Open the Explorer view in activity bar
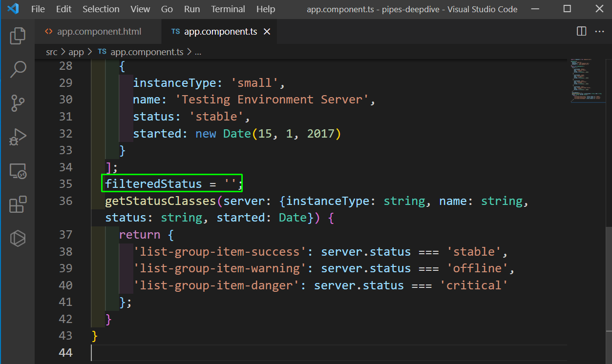The image size is (612, 364). pos(18,36)
